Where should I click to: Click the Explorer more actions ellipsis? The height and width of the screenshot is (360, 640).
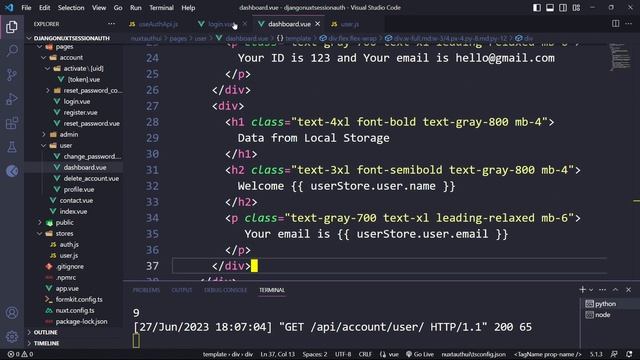click(111, 24)
